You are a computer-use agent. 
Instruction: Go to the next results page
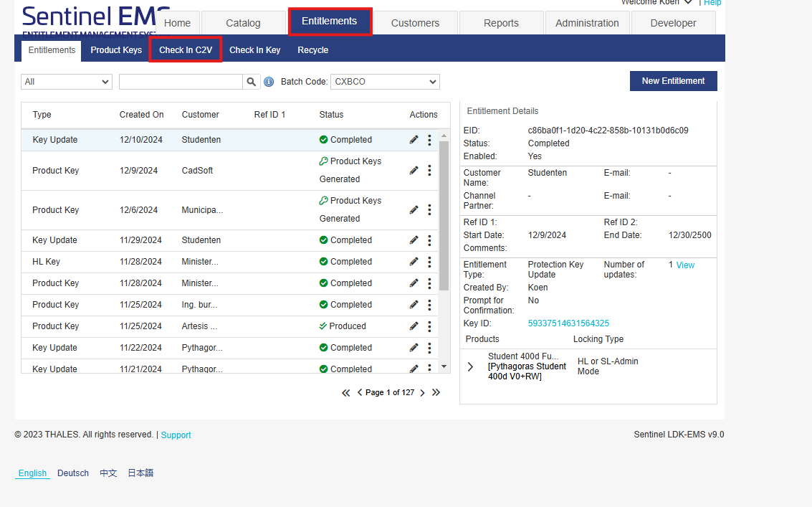[x=423, y=392]
